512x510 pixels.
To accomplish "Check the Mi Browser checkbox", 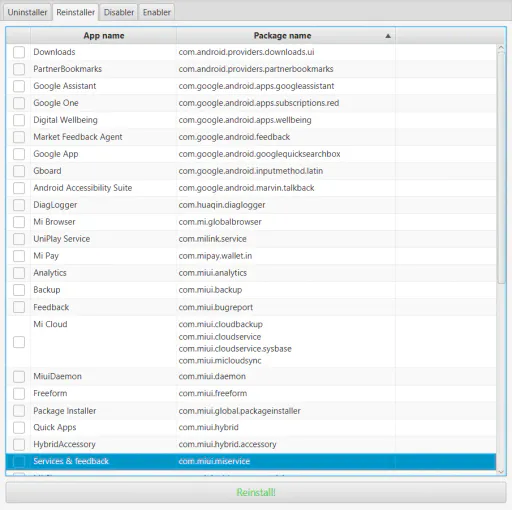I will 19,222.
